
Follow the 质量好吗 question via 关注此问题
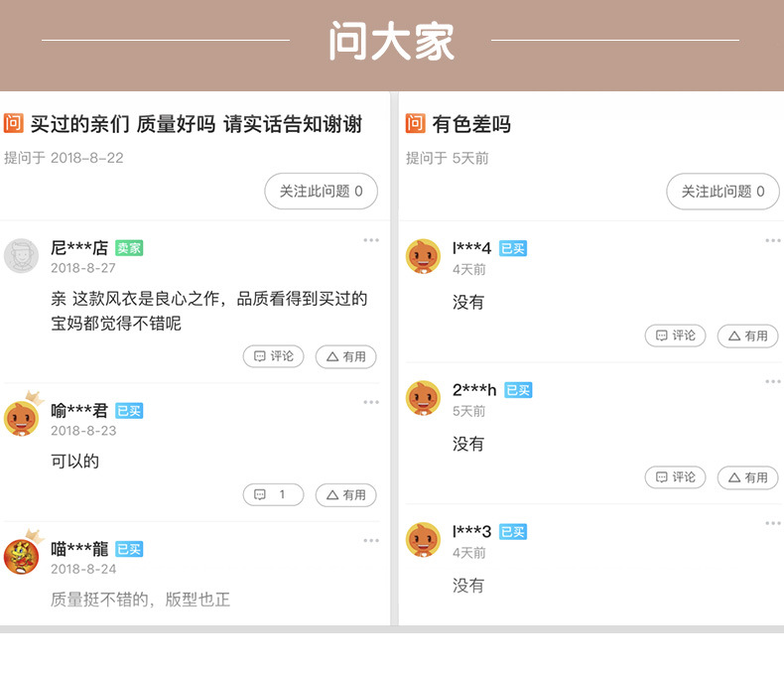(321, 192)
